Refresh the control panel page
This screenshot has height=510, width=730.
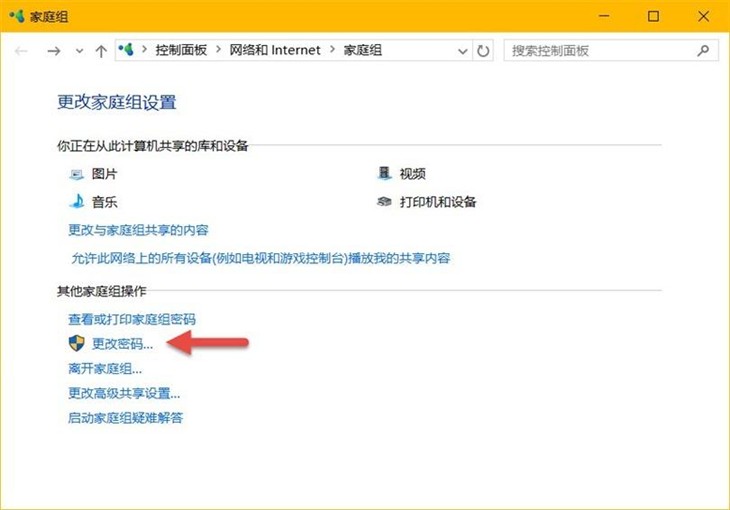484,50
